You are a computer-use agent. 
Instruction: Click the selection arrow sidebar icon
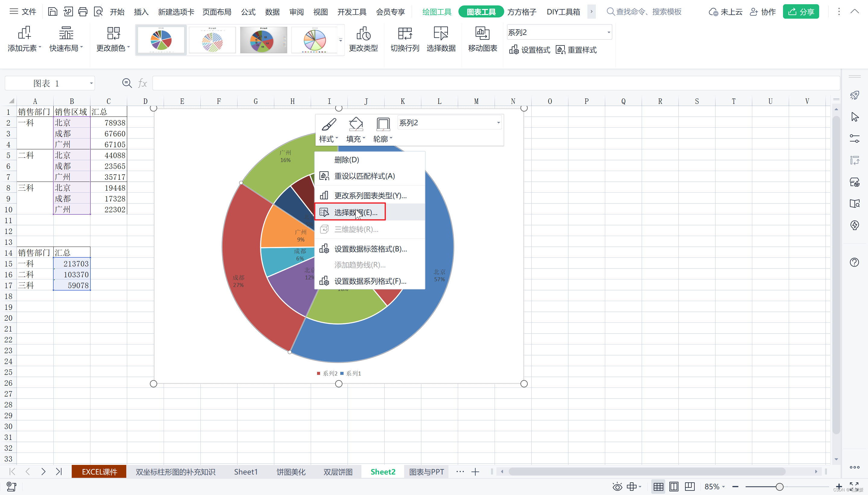[854, 117]
